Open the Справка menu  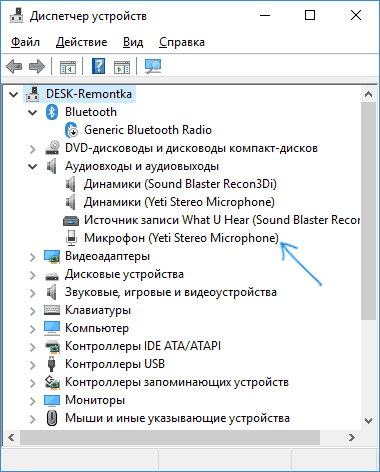click(x=182, y=42)
